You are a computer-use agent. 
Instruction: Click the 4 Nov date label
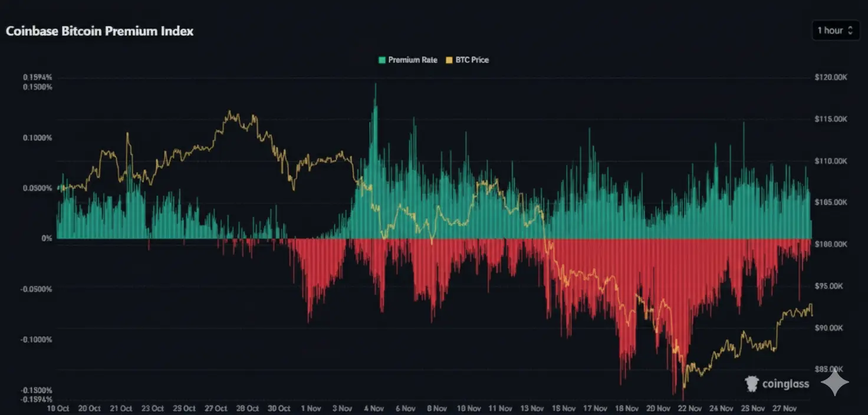[x=374, y=409]
